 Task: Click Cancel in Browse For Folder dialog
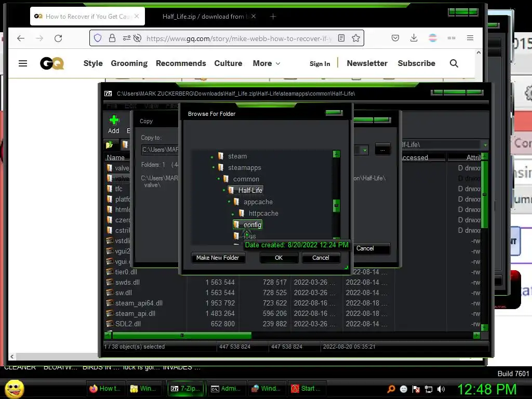[x=321, y=258]
